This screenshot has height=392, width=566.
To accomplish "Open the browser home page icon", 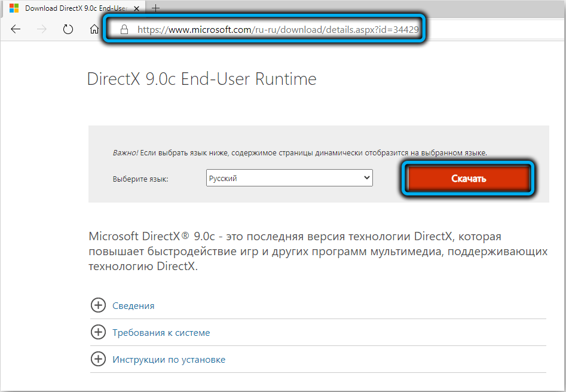I will pos(94,29).
